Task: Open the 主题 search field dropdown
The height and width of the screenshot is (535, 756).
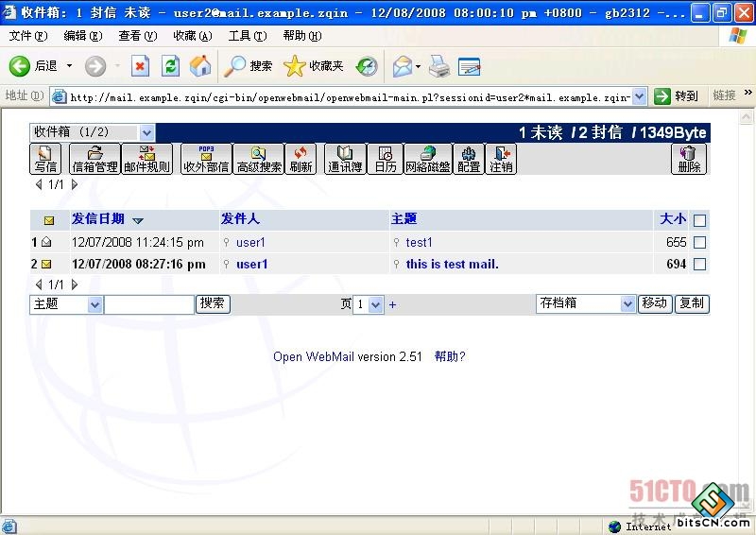Action: tap(95, 305)
